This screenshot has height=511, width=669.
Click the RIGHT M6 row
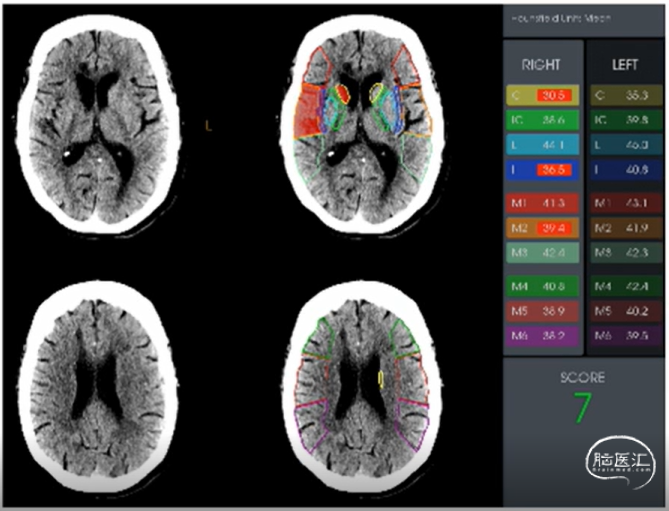(542, 336)
